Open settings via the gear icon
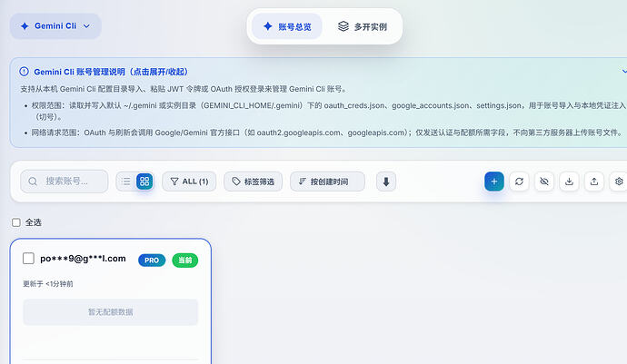The width and height of the screenshot is (627, 364). tap(619, 182)
